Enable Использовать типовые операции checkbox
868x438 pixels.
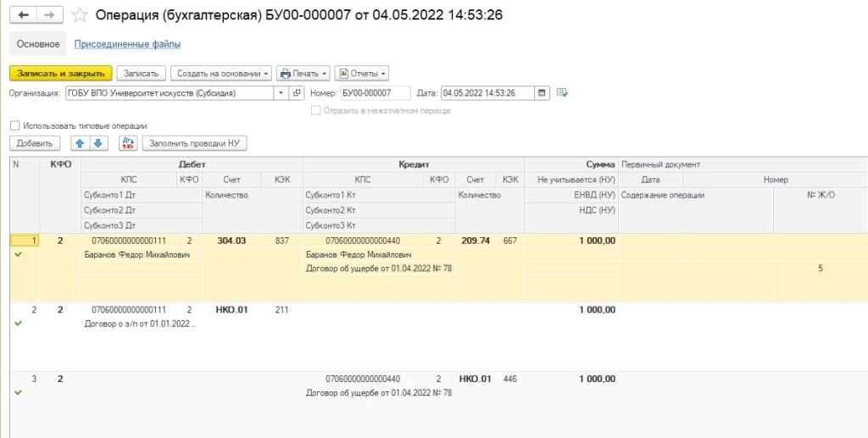15,125
